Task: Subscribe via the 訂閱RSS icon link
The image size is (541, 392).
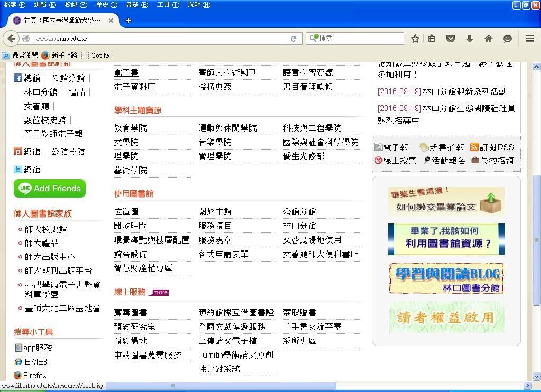Action: coord(492,147)
